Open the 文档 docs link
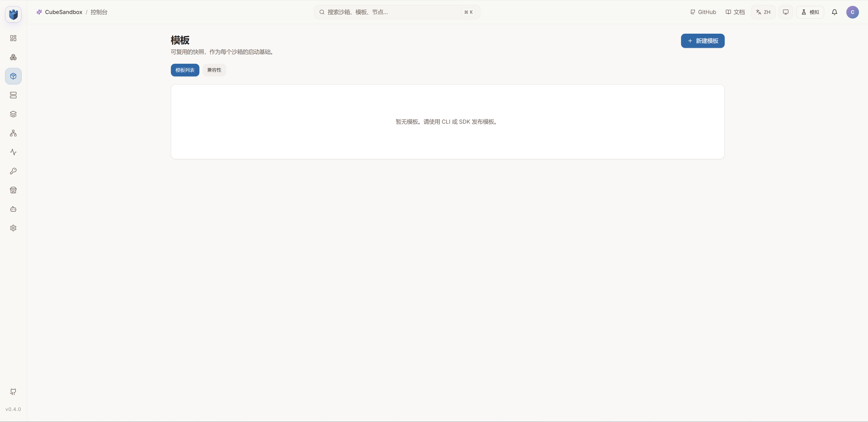The image size is (868, 422). click(x=735, y=12)
